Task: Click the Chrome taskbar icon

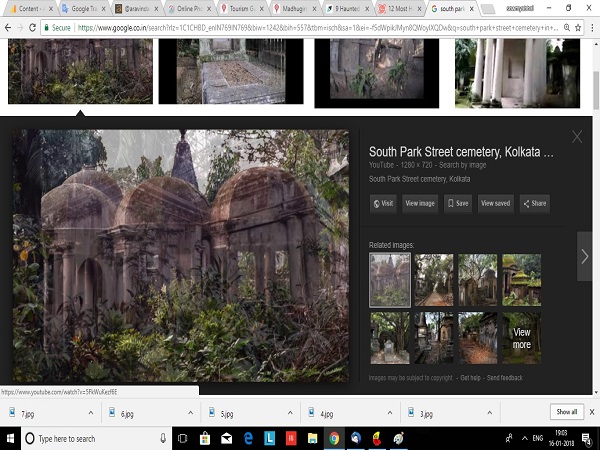Action: [x=334, y=439]
